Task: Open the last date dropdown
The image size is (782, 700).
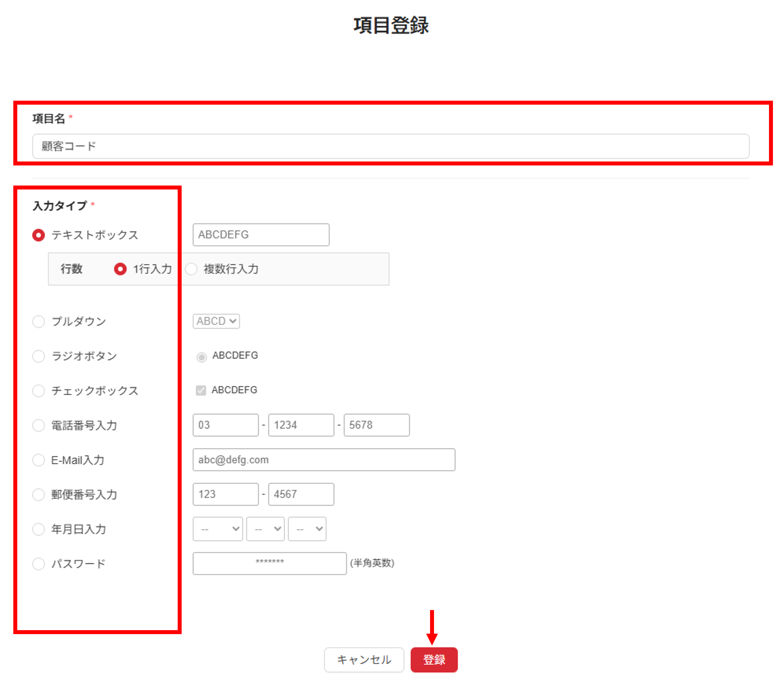Action: 307,529
